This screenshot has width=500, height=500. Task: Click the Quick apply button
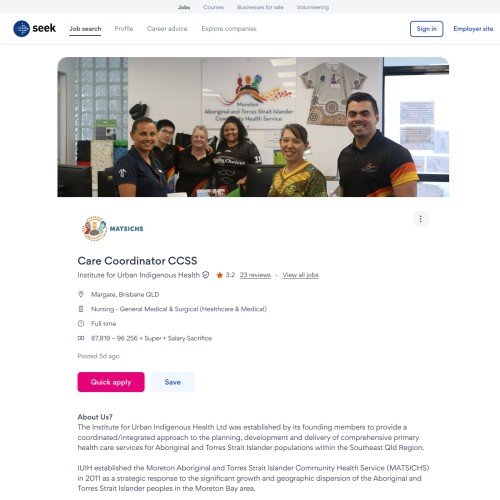click(x=111, y=382)
